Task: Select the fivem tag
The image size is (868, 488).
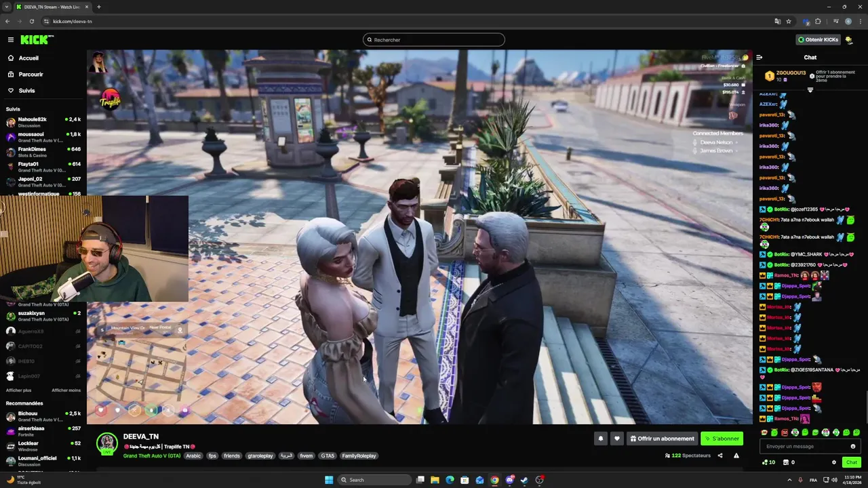Action: pos(307,456)
